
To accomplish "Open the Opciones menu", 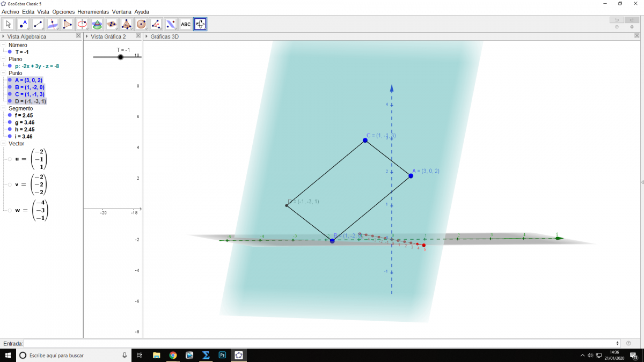I will (63, 12).
